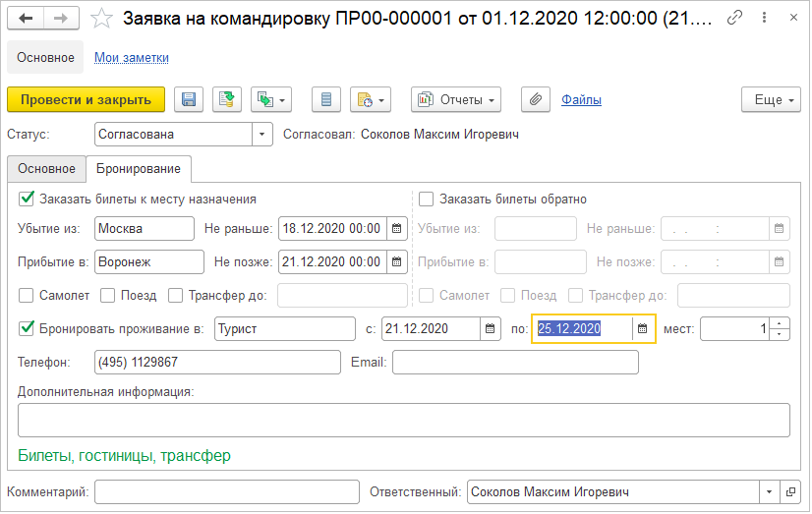
Task: Close the document window with X
Action: click(x=793, y=18)
